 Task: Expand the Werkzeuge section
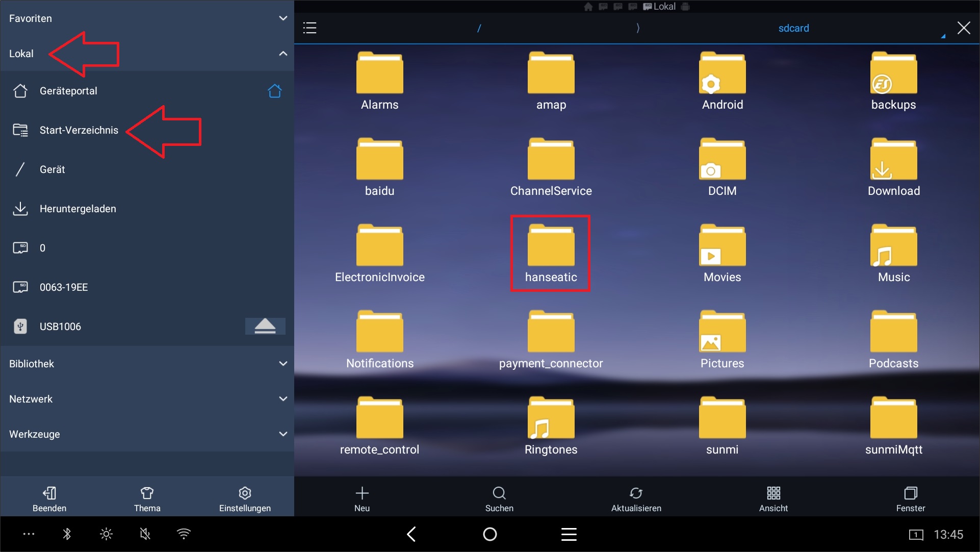pos(283,434)
